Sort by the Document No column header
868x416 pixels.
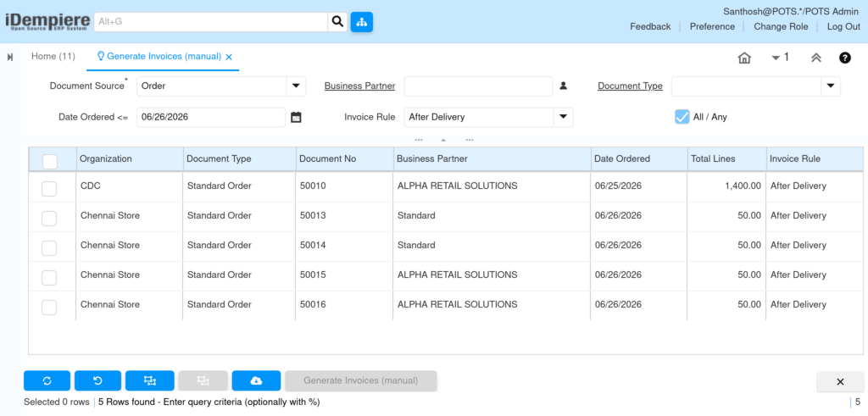click(345, 158)
